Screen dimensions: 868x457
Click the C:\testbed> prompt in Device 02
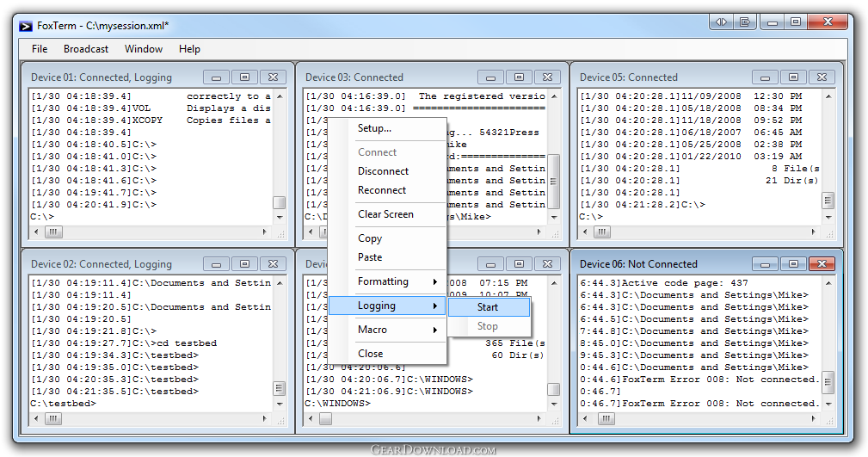tap(63, 404)
